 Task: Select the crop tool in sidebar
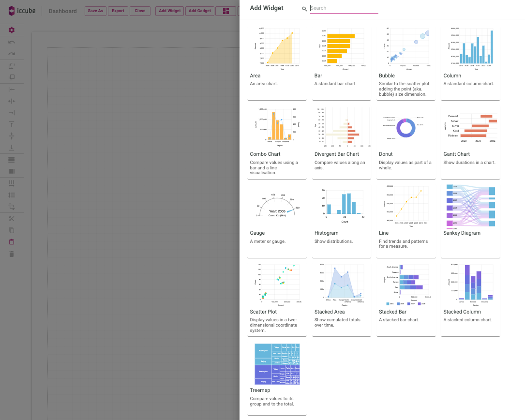pyautogui.click(x=12, y=207)
